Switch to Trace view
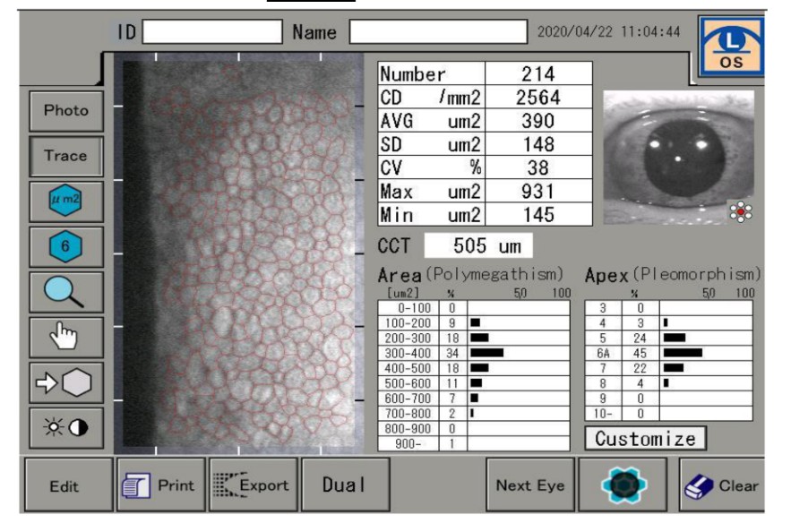Screen dimensions: 791x532 pyautogui.click(x=66, y=156)
